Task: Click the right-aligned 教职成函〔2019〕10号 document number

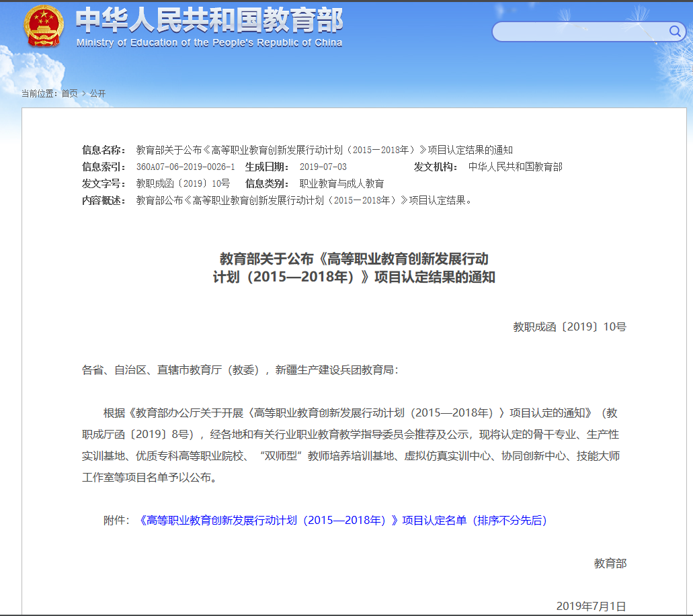Action: point(569,327)
